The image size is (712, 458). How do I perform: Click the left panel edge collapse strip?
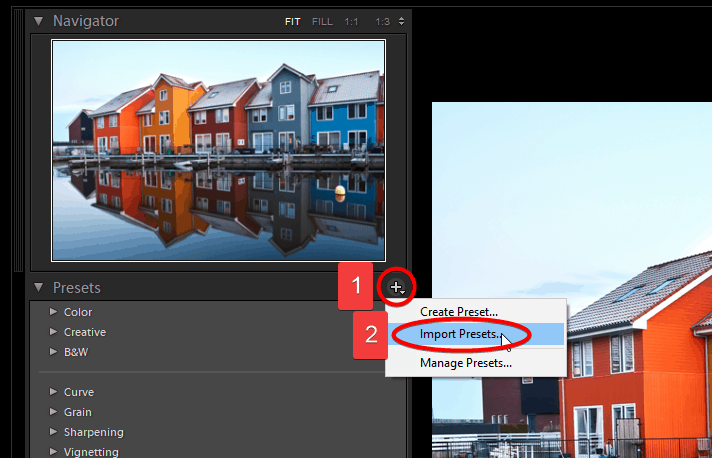point(18,141)
